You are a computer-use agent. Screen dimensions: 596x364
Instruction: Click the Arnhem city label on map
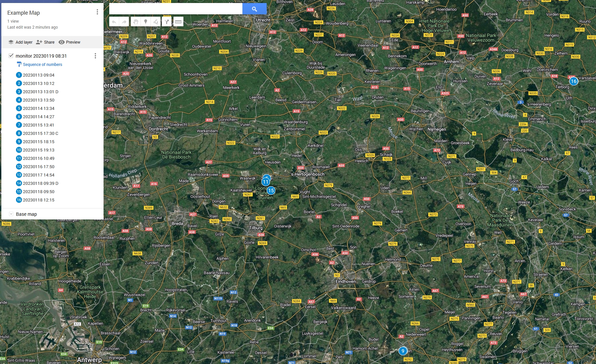(x=451, y=62)
